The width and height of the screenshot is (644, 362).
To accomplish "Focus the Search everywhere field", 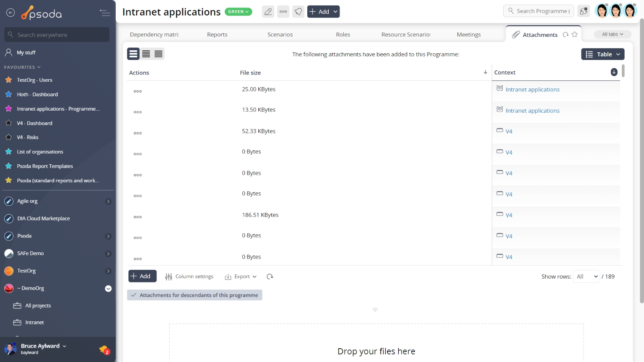I will click(x=57, y=35).
